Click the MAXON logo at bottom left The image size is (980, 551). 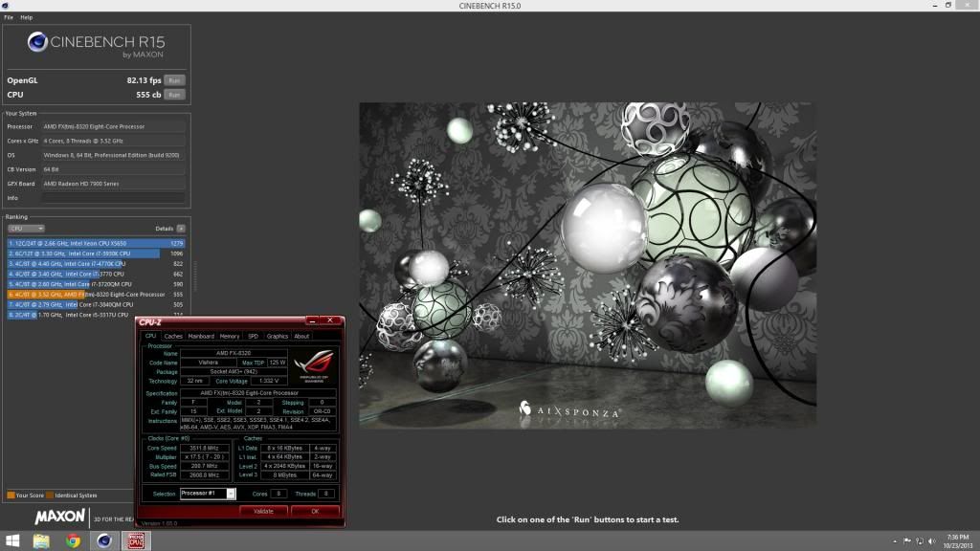pos(59,517)
